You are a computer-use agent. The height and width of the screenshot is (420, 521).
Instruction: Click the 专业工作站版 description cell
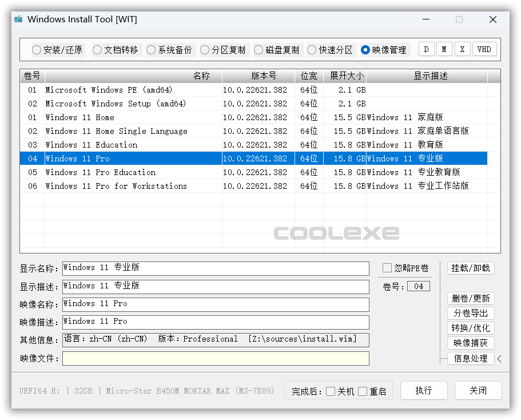point(427,186)
